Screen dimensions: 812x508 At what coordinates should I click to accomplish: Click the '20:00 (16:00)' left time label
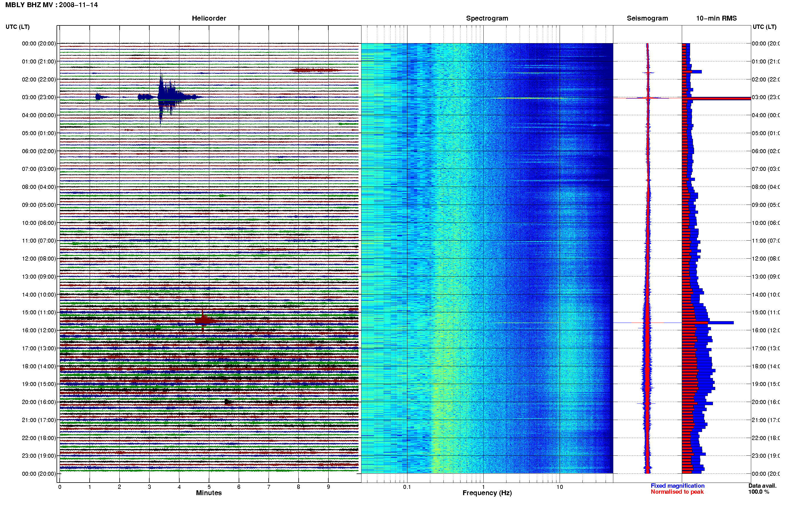point(39,402)
